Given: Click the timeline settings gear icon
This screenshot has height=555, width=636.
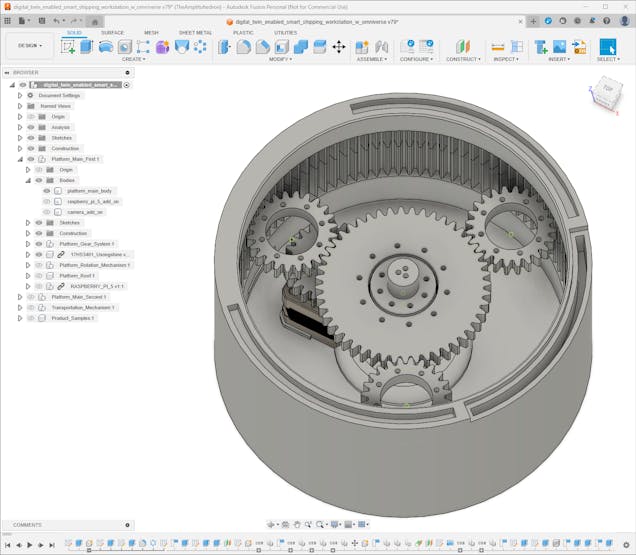Looking at the screenshot, I should 627,545.
